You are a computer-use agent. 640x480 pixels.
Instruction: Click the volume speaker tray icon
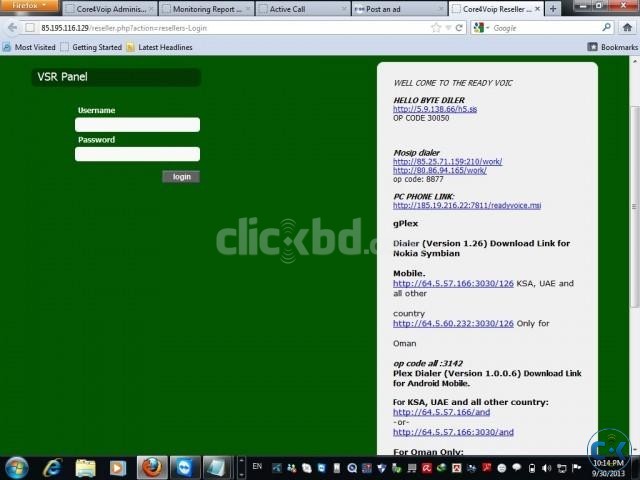[x=547, y=468]
